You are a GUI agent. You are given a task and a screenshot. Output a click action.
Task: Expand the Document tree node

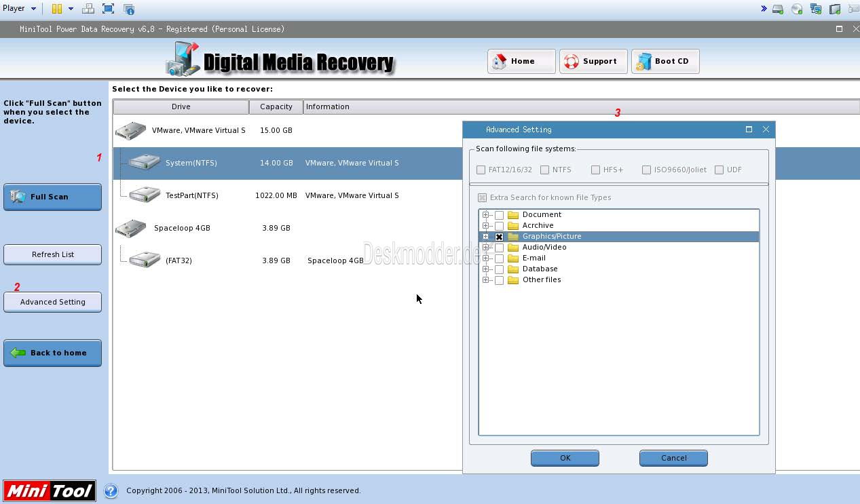(485, 215)
